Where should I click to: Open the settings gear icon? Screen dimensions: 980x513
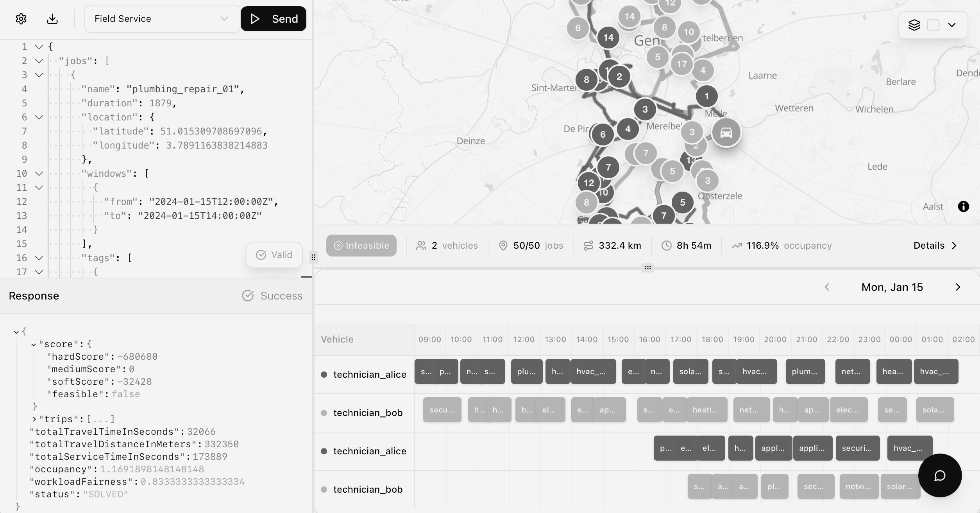pos(21,19)
